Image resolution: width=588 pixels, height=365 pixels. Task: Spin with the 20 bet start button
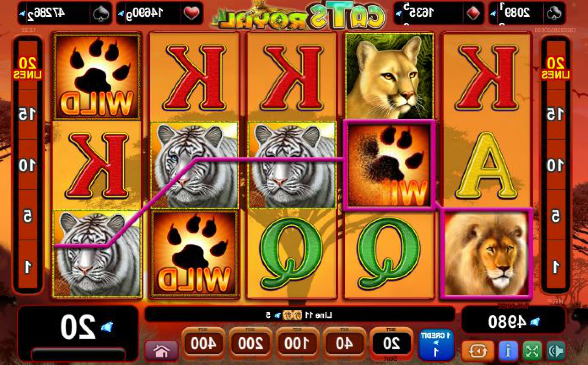[391, 344]
